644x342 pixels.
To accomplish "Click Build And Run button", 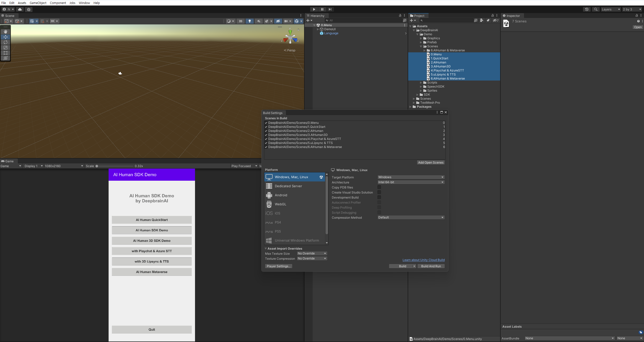I will tap(431, 266).
